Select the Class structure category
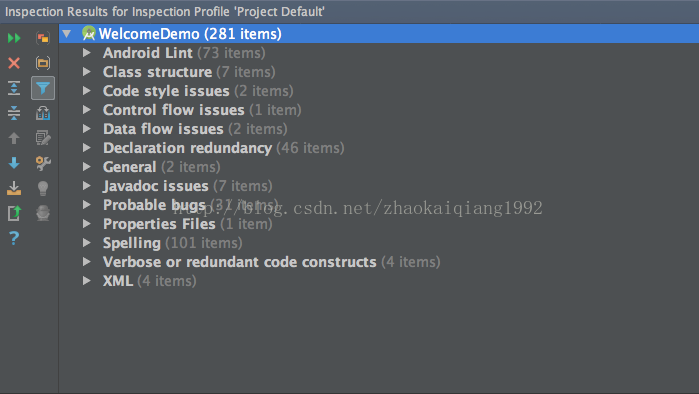 (157, 72)
